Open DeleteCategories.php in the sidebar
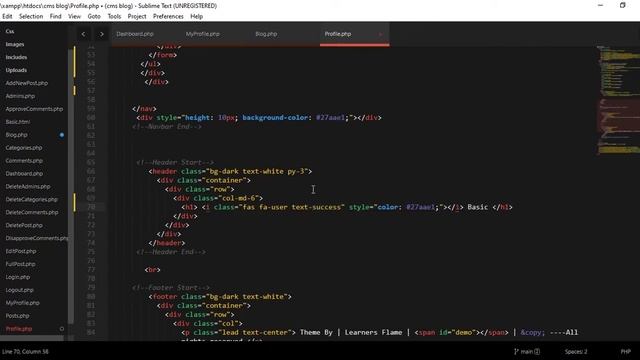This screenshot has height=360, width=640. (x=31, y=200)
